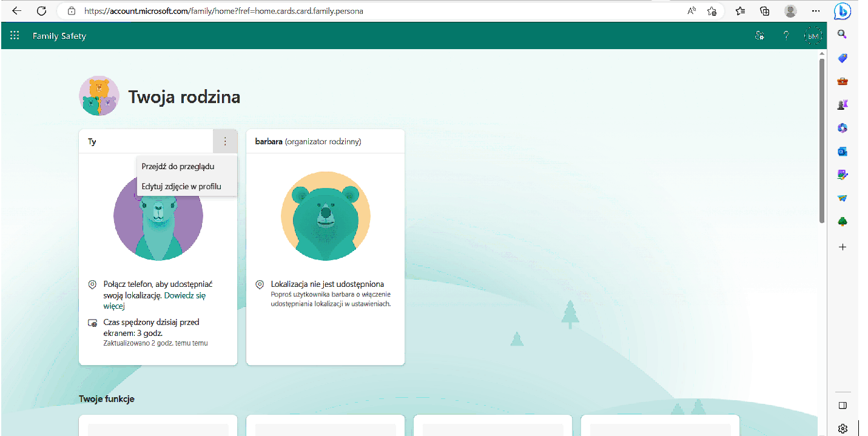Open Tools briefcase in the Edge sidebar
The height and width of the screenshot is (436, 868).
842,81
